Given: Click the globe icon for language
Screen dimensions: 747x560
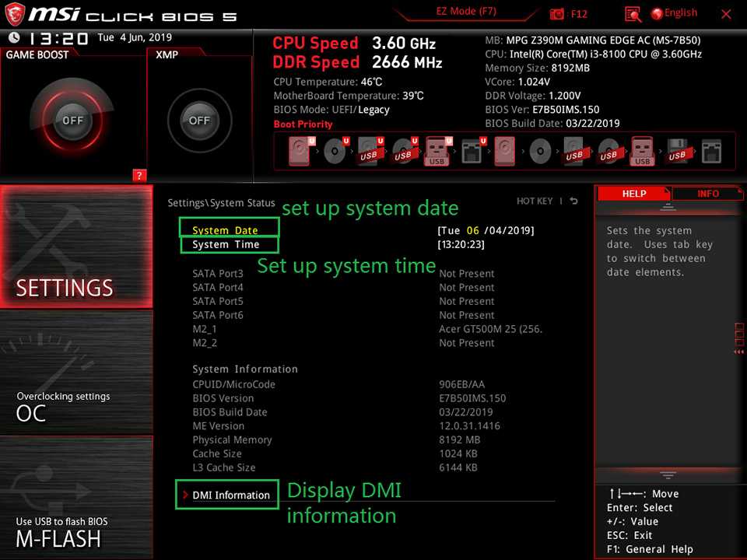Looking at the screenshot, I should pos(657,13).
